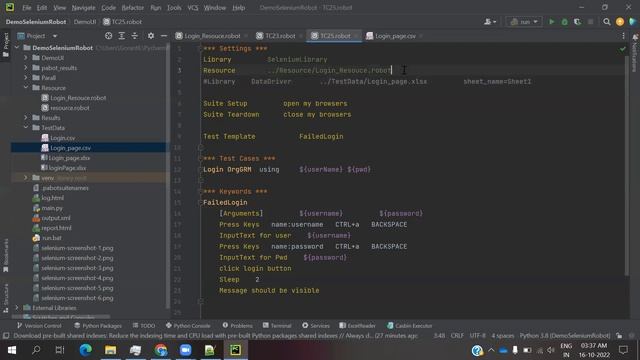Select main.py in project tree
Screen dimensions: 640x360
52,208
